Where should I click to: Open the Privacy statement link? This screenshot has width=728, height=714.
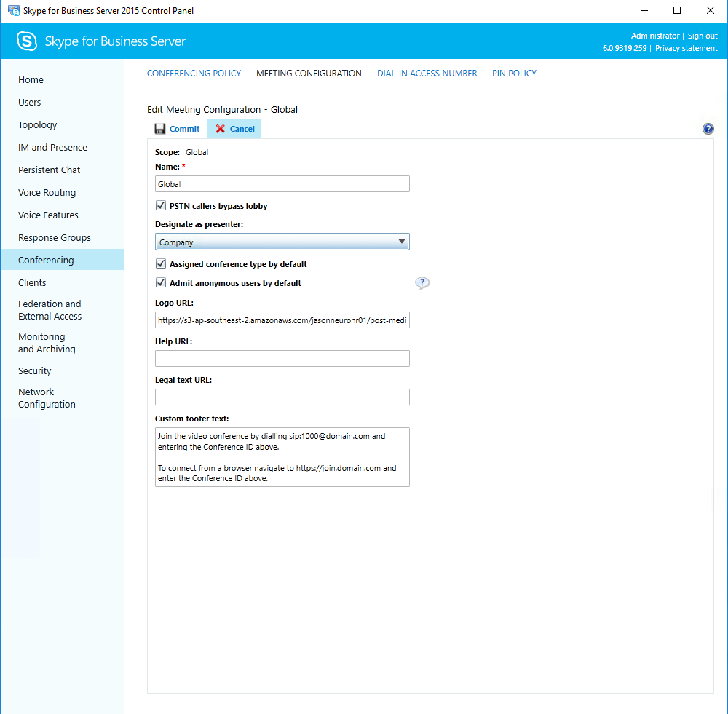click(686, 48)
